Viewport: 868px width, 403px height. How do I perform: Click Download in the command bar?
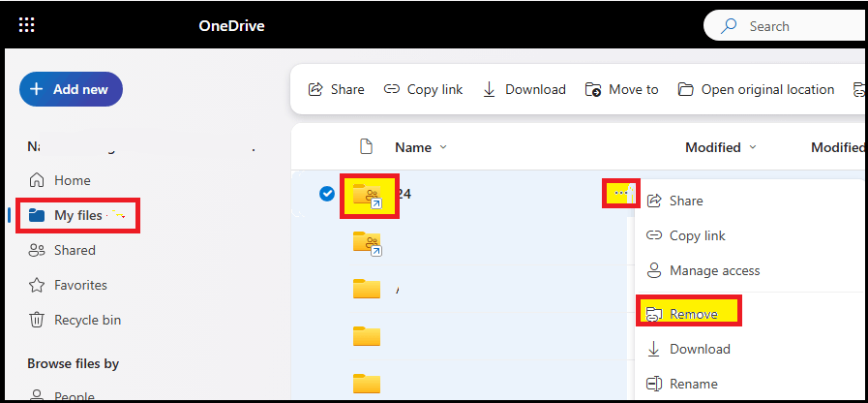[524, 89]
